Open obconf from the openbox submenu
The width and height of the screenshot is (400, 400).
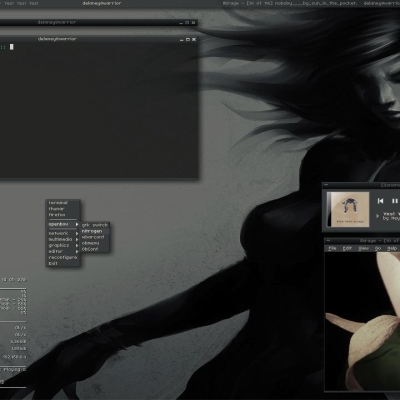(95, 249)
